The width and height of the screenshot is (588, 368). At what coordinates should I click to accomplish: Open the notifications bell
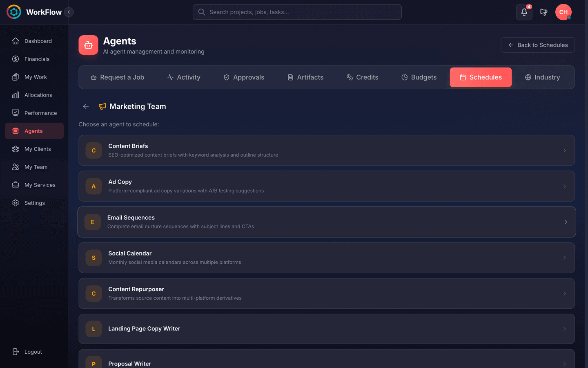pos(524,12)
